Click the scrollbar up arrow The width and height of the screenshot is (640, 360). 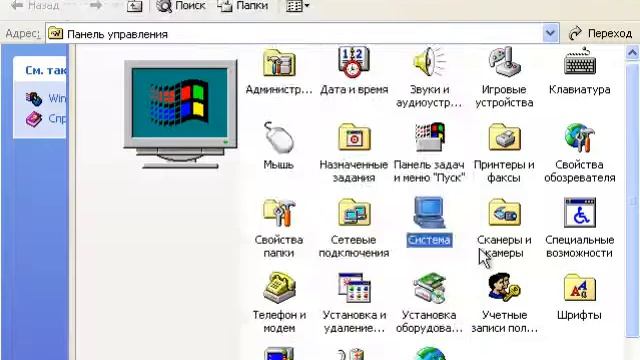[632, 53]
